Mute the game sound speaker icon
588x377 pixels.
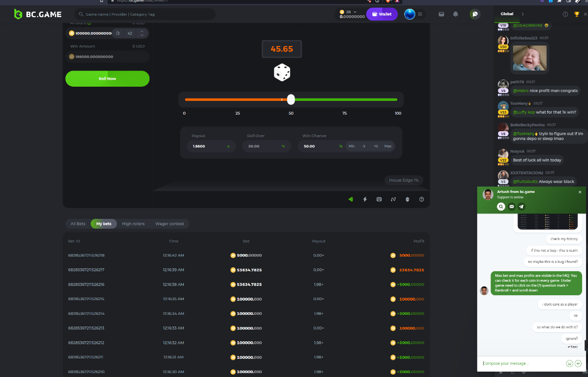[351, 199]
